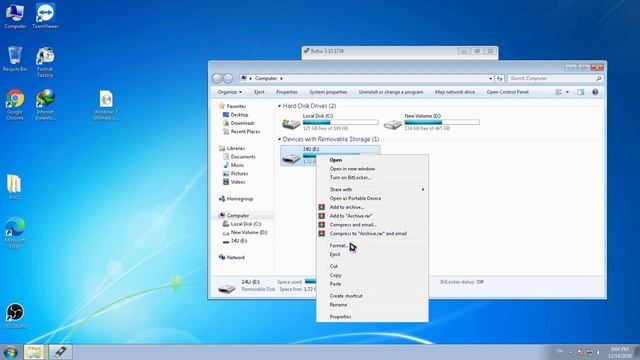
Task: Choose Open in the context menu
Action: (372, 160)
